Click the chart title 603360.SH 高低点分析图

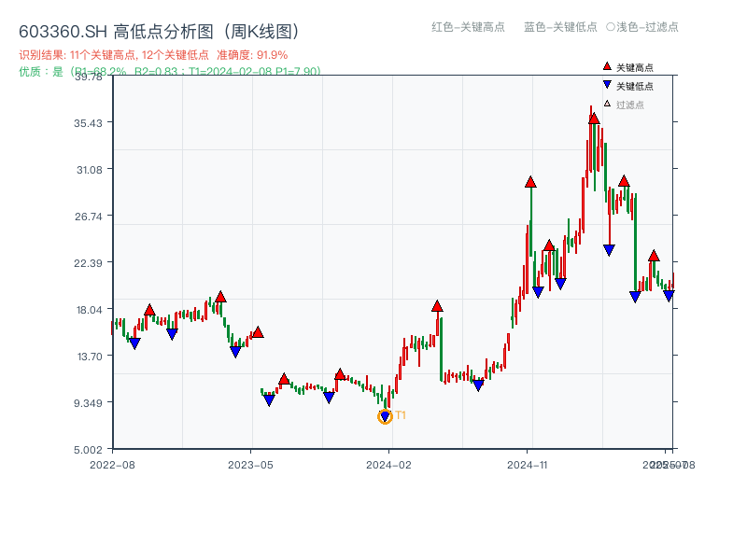159,32
